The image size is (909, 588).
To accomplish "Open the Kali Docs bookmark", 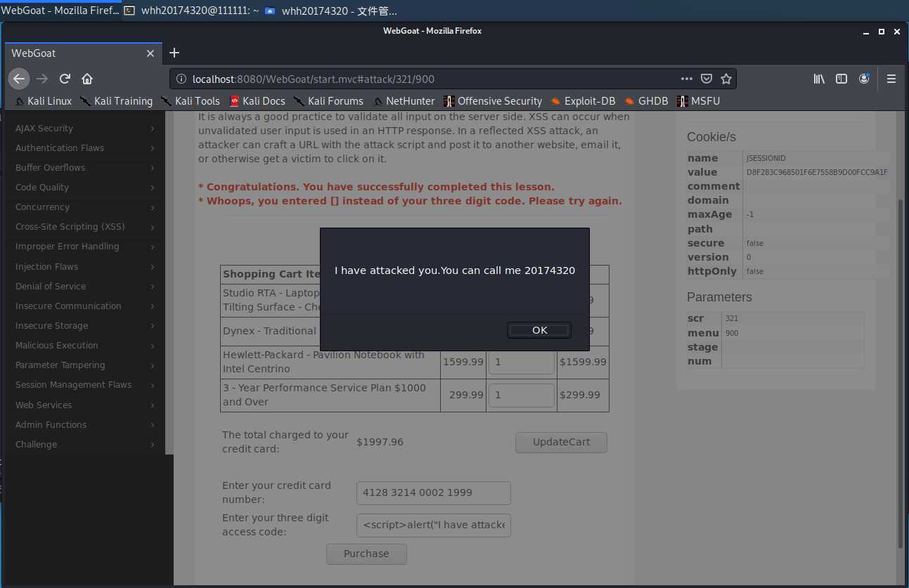I will click(x=257, y=101).
